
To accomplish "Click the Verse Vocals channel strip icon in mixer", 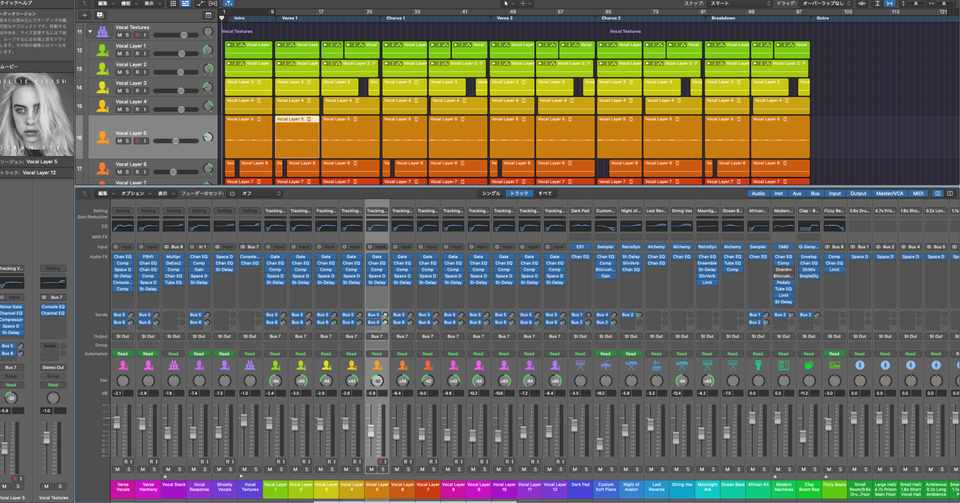I will click(123, 366).
